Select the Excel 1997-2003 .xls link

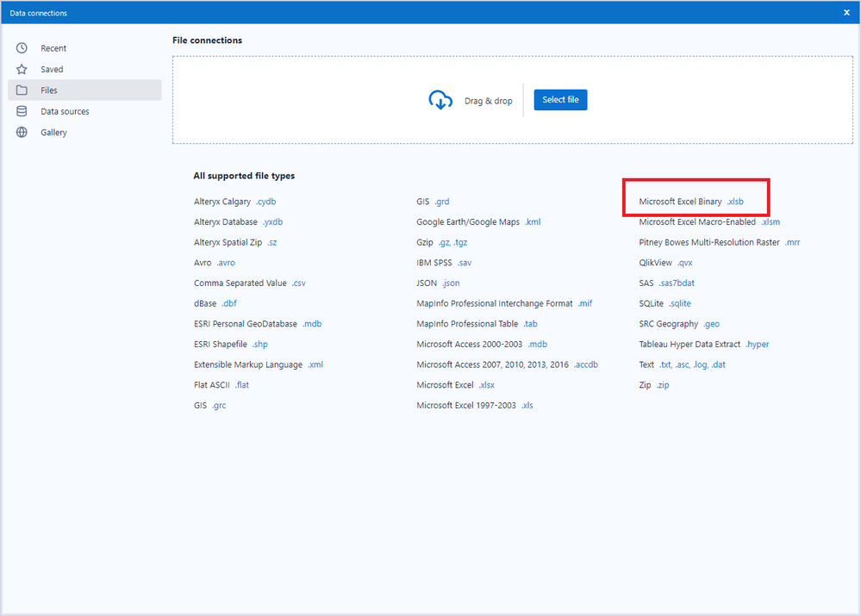[527, 405]
